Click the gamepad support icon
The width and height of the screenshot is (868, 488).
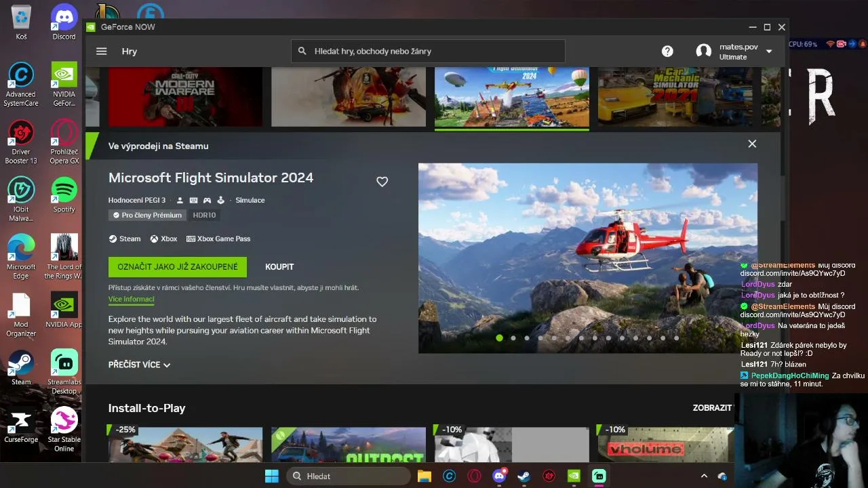(207, 201)
